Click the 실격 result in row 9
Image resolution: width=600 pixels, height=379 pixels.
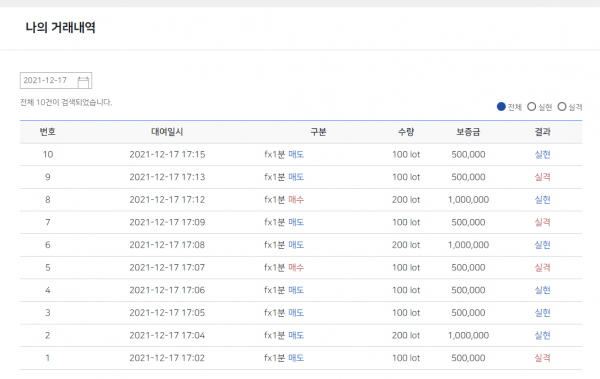point(543,177)
